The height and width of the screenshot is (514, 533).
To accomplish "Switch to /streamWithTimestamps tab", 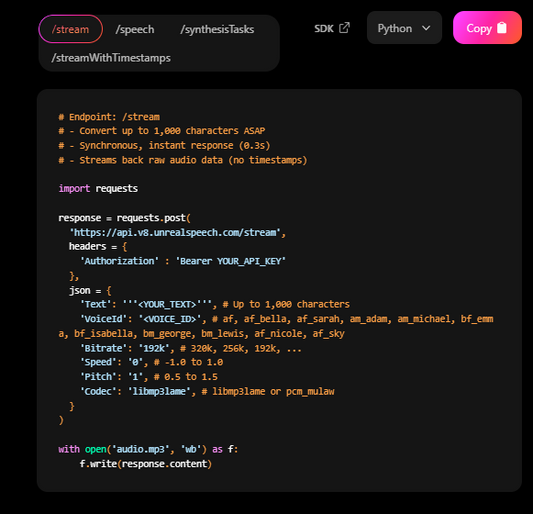I will (x=111, y=58).
